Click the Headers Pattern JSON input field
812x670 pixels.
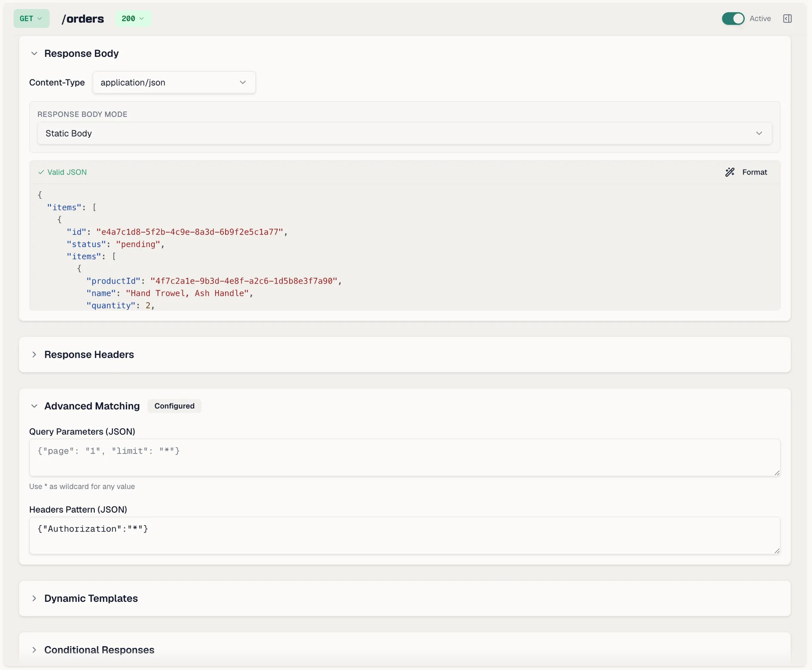tap(405, 536)
